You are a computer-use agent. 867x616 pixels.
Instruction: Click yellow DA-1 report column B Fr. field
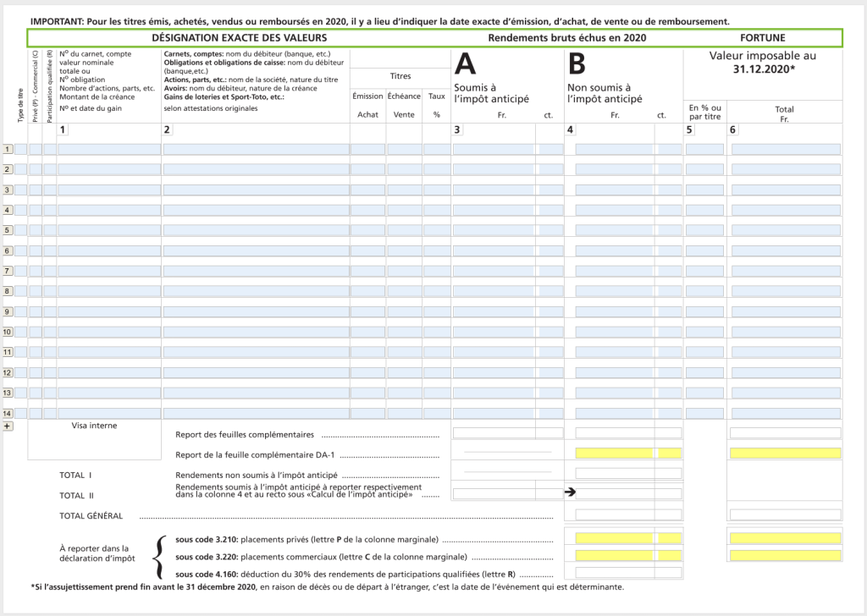615,453
